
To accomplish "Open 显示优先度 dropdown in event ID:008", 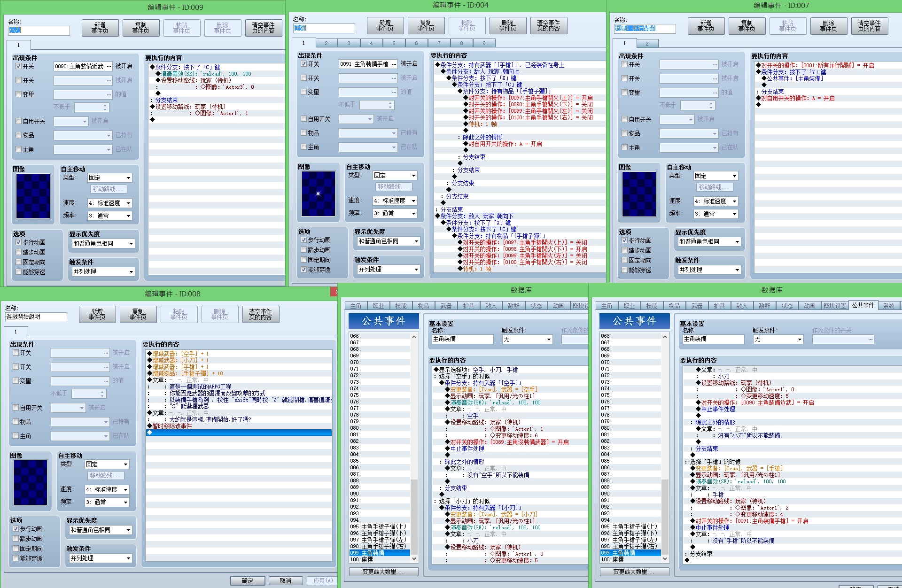I will pyautogui.click(x=101, y=530).
